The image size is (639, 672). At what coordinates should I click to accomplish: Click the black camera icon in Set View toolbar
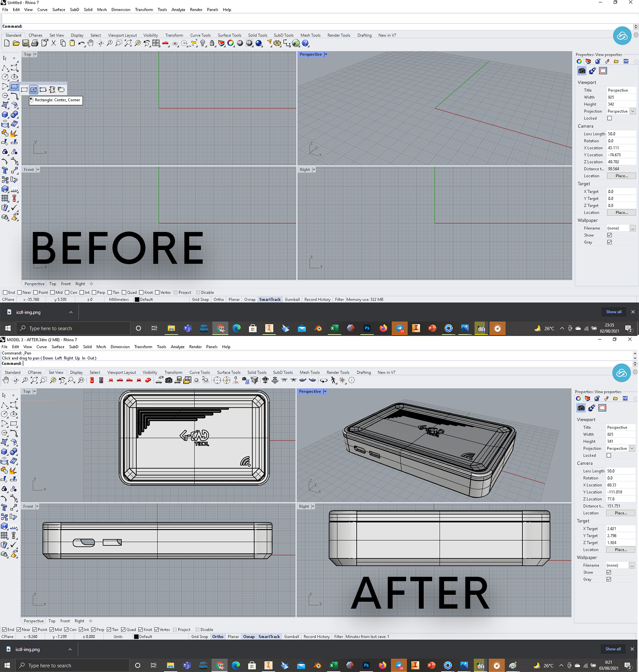click(x=168, y=380)
